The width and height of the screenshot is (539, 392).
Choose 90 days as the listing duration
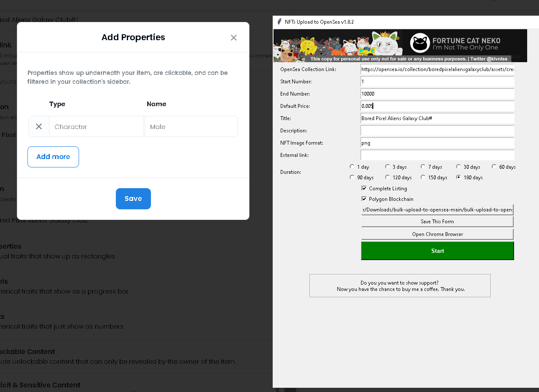click(352, 177)
